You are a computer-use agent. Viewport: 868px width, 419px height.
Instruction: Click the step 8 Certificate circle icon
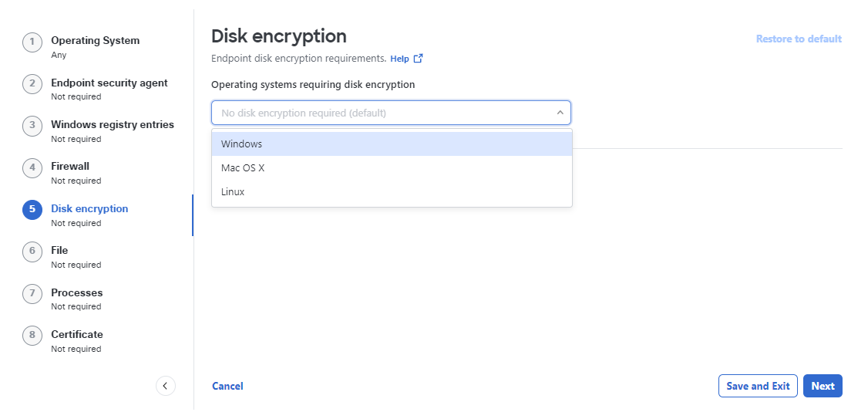tap(32, 336)
